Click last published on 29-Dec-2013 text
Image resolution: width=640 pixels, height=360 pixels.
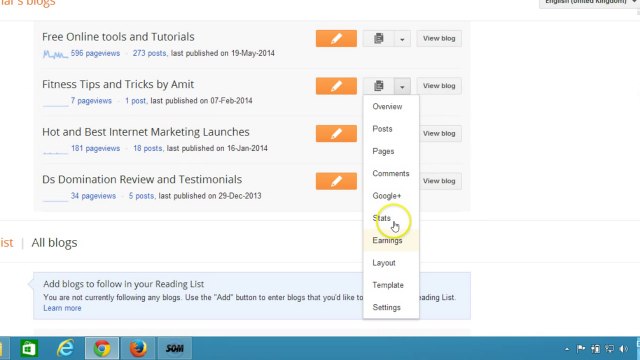pos(210,196)
